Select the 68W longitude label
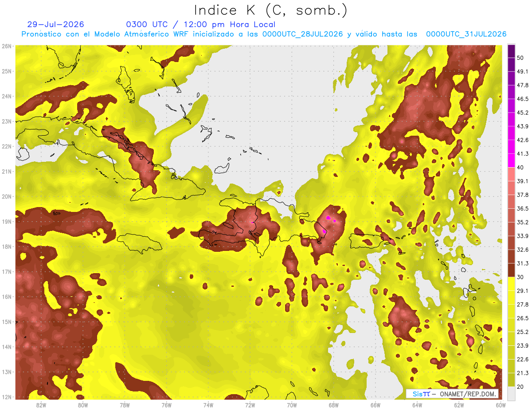The width and height of the screenshot is (532, 411). pos(333,405)
